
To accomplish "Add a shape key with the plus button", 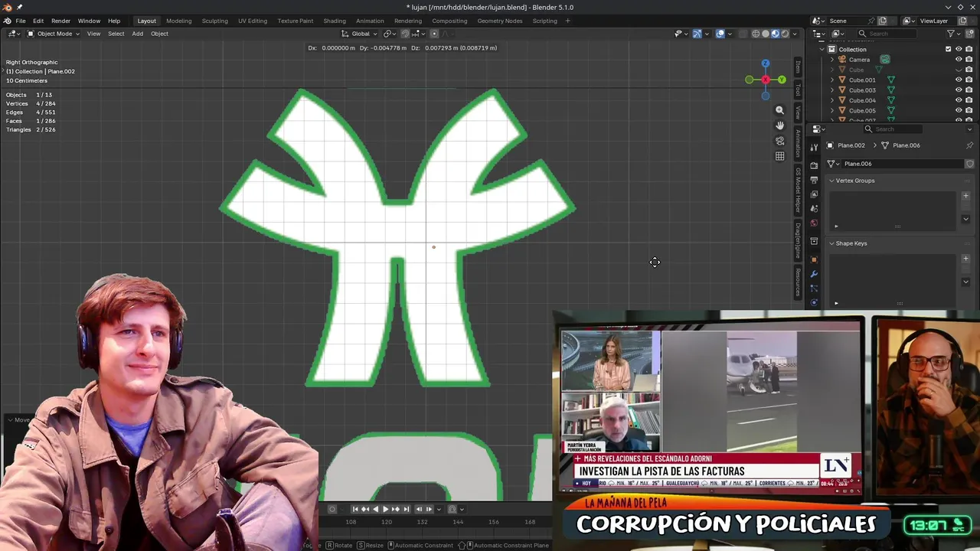I will click(x=965, y=259).
